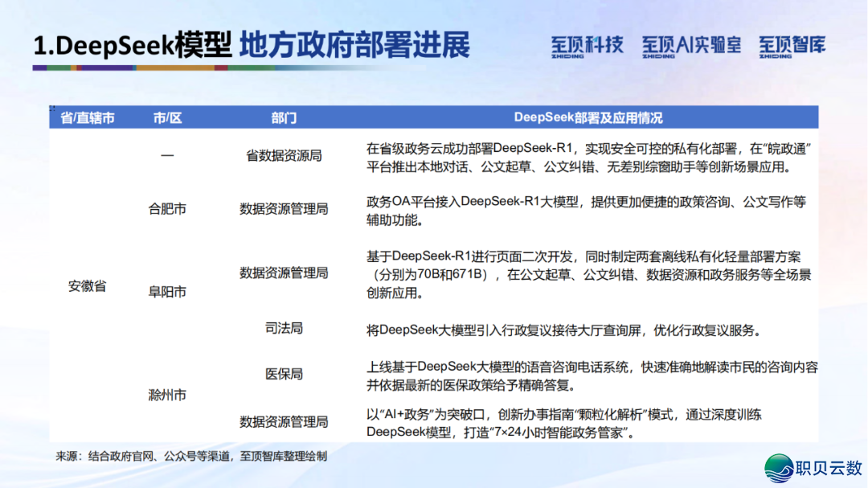The image size is (868, 488).
Task: Select 数据资源管理局 beside the 70B和671B description
Action: pyautogui.click(x=284, y=273)
